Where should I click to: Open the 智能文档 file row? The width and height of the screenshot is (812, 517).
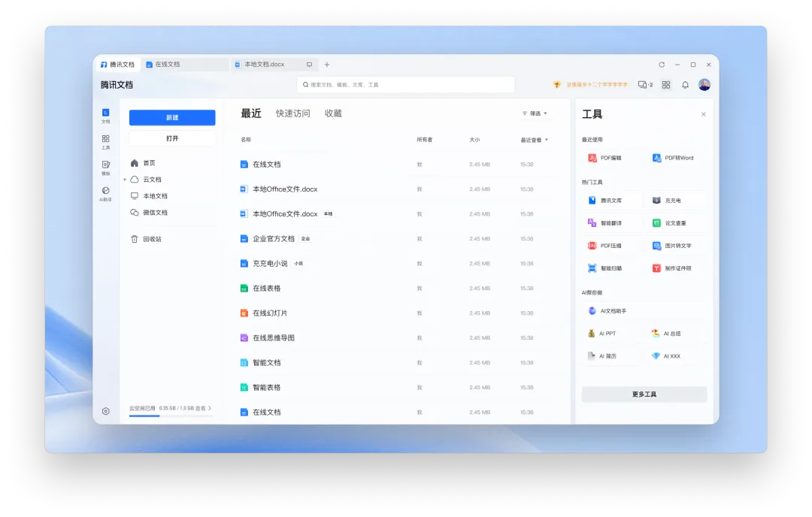point(397,363)
